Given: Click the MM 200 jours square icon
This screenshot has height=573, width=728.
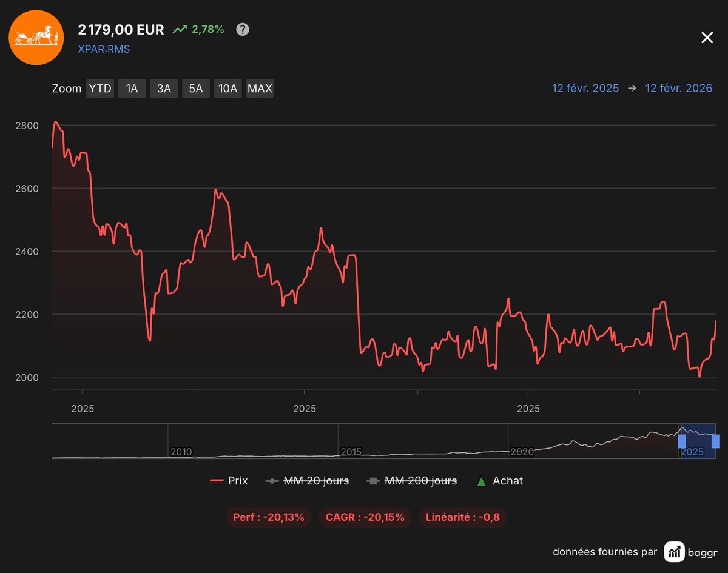Looking at the screenshot, I should [x=373, y=480].
